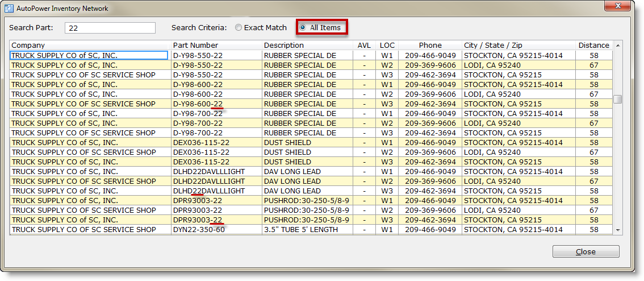Image resolution: width=644 pixels, height=281 pixels.
Task: Click the Search Part input field
Action: click(110, 28)
